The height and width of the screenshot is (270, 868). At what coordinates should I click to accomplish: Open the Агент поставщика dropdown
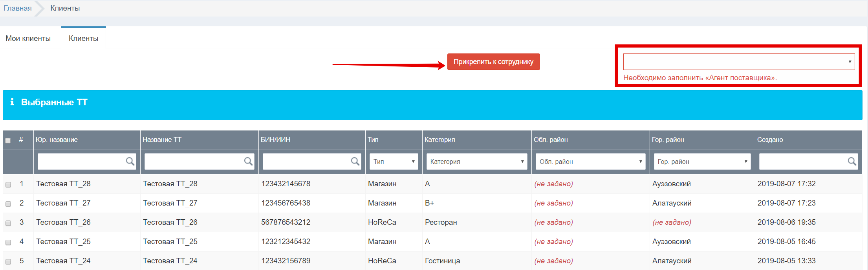(x=739, y=62)
